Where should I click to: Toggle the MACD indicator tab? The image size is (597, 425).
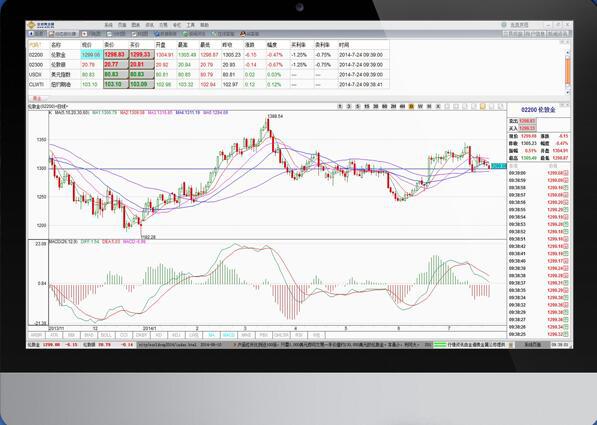click(x=228, y=335)
